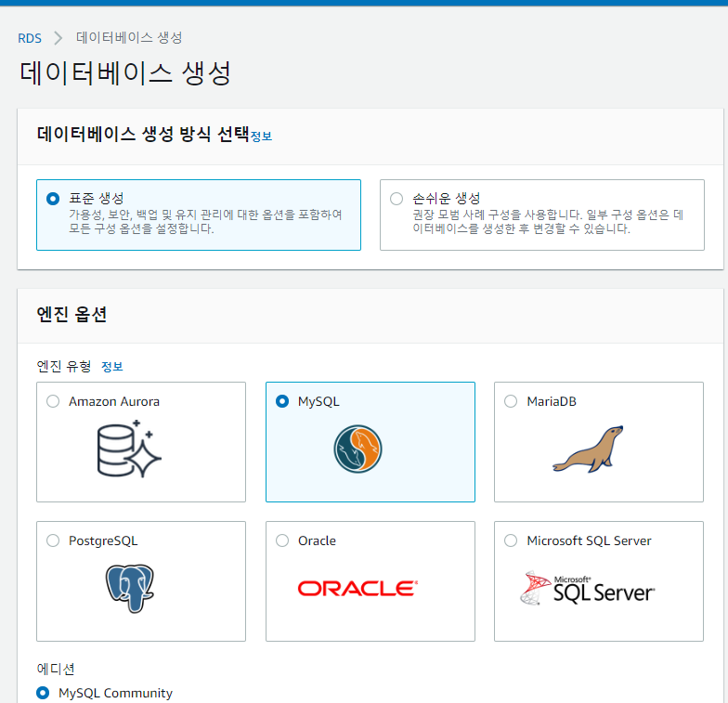
Task: Click the PostgreSQL elephant logo
Action: click(130, 589)
